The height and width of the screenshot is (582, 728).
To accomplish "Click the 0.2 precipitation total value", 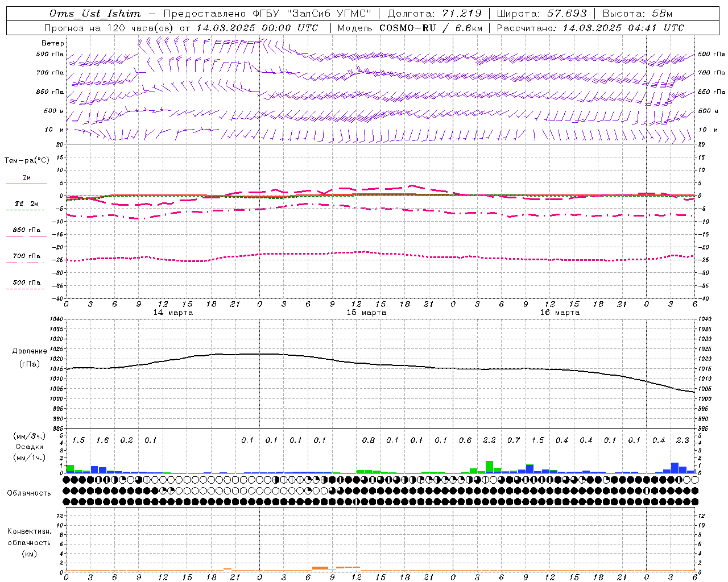I will point(126,440).
